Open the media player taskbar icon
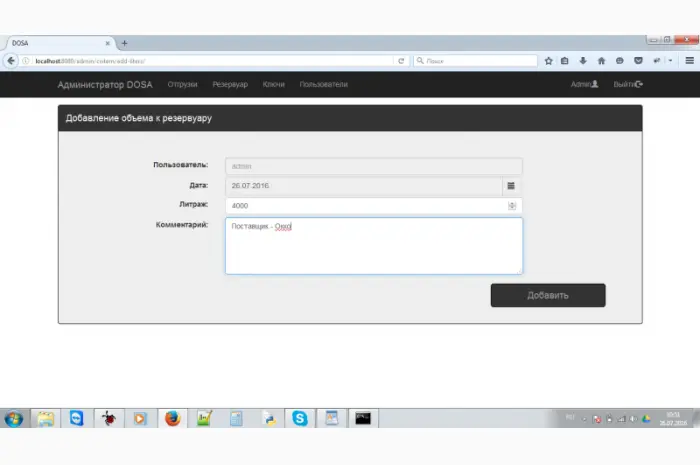The width and height of the screenshot is (700, 465). pos(140,419)
